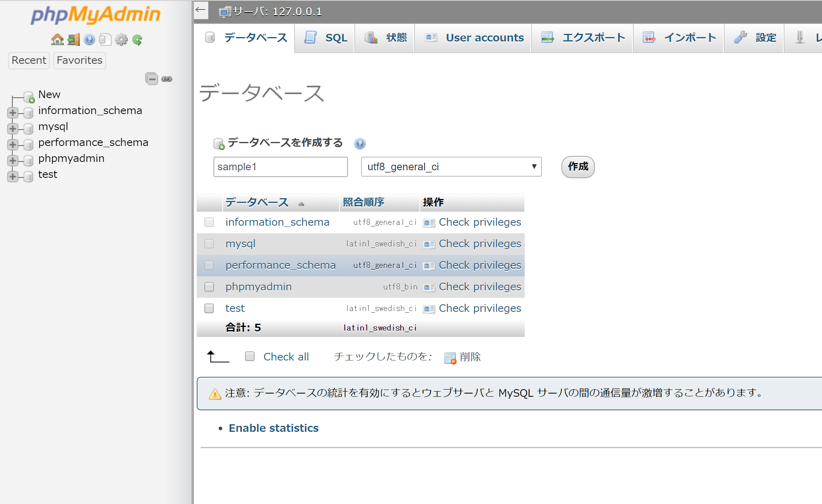The width and height of the screenshot is (822, 504).
Task: Tick the test database checkbox
Action: coord(209,308)
